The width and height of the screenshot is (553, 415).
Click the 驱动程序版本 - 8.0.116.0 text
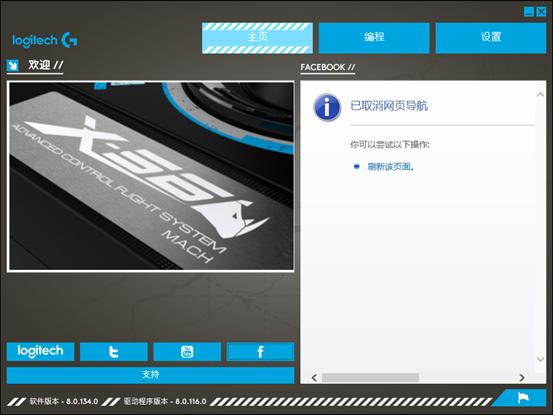(x=165, y=401)
